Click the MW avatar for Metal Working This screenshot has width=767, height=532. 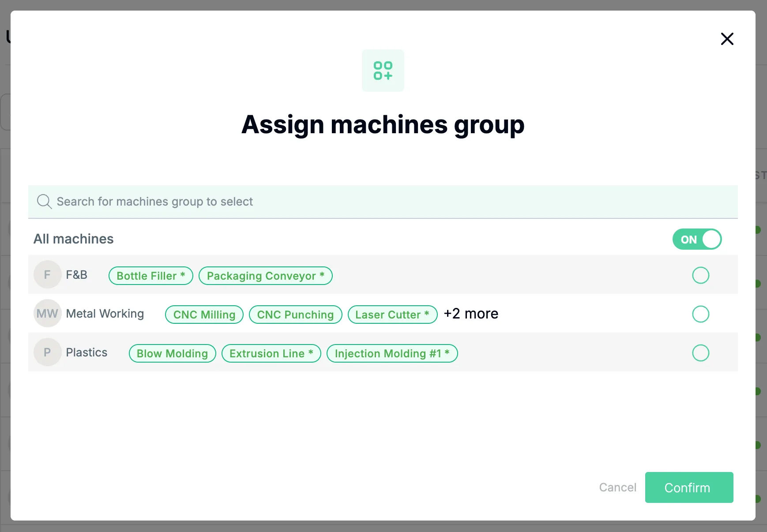coord(47,313)
